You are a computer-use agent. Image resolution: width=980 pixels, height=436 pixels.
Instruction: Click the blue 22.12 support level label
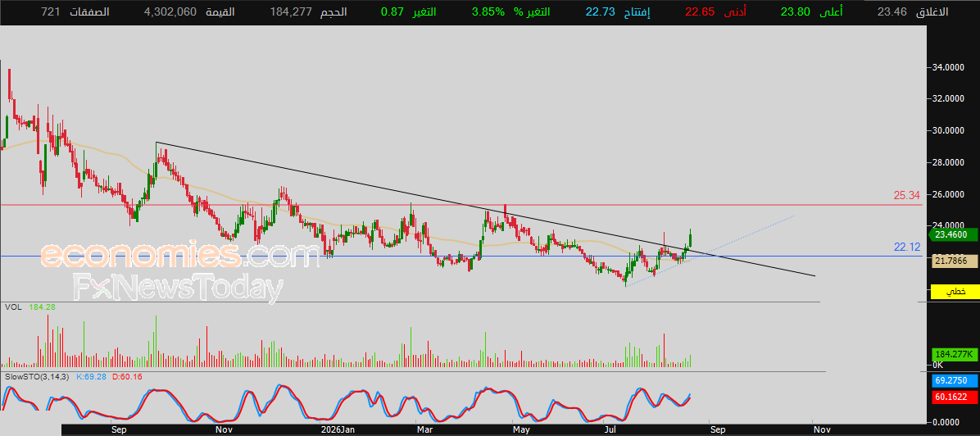pos(907,247)
